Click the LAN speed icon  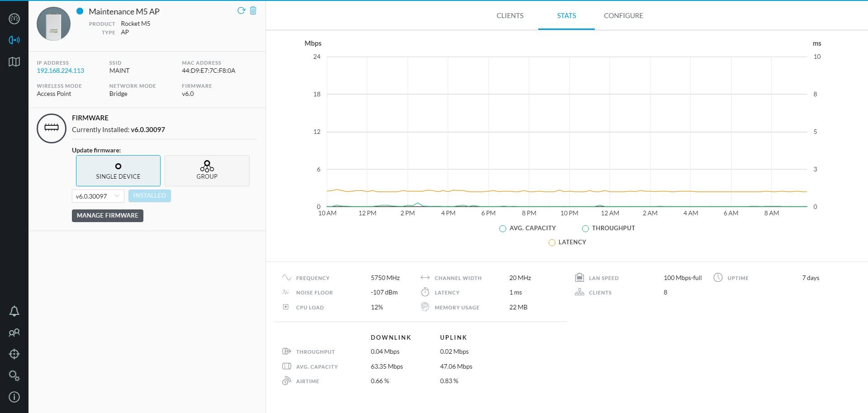pyautogui.click(x=579, y=277)
